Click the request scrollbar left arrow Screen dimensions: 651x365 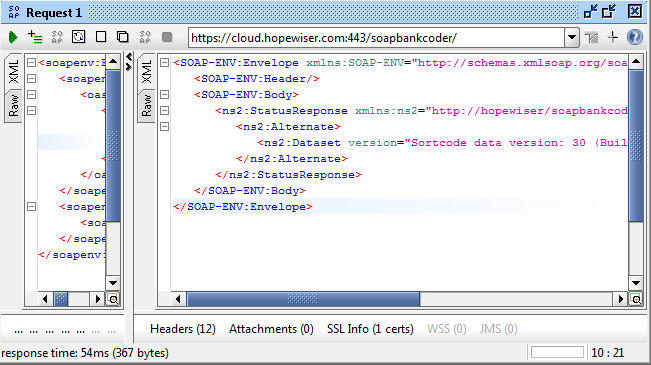(45, 299)
